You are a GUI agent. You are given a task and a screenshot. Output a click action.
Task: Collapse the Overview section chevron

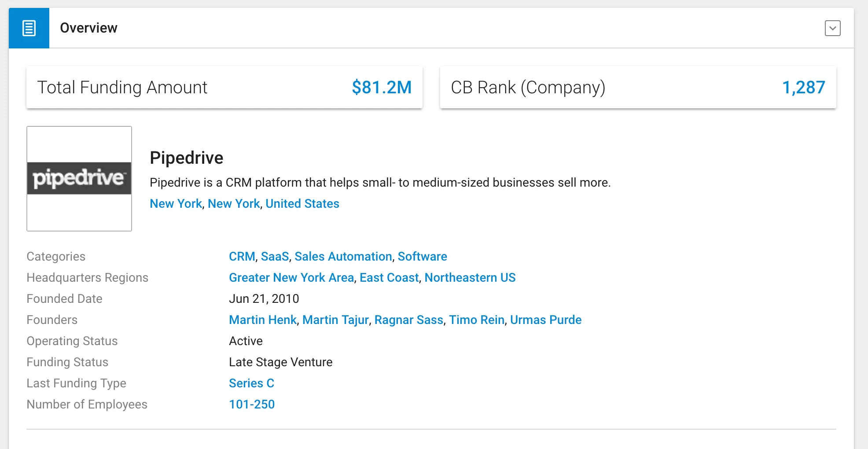[x=832, y=29]
